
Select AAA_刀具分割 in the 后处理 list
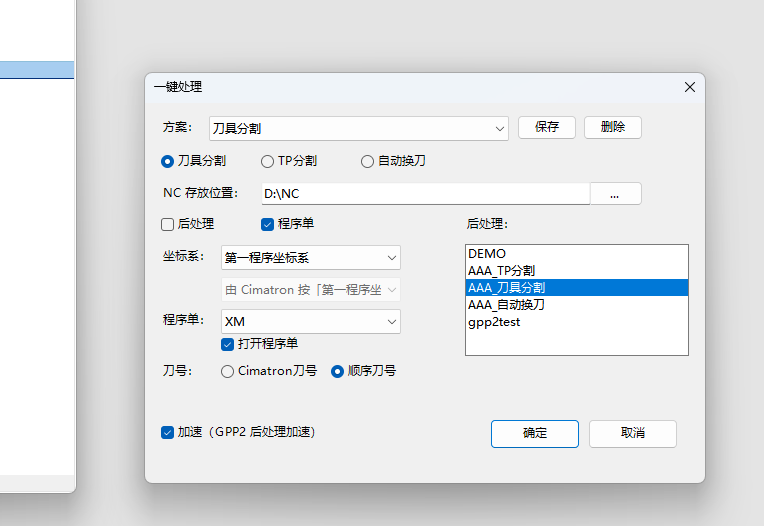[577, 288]
